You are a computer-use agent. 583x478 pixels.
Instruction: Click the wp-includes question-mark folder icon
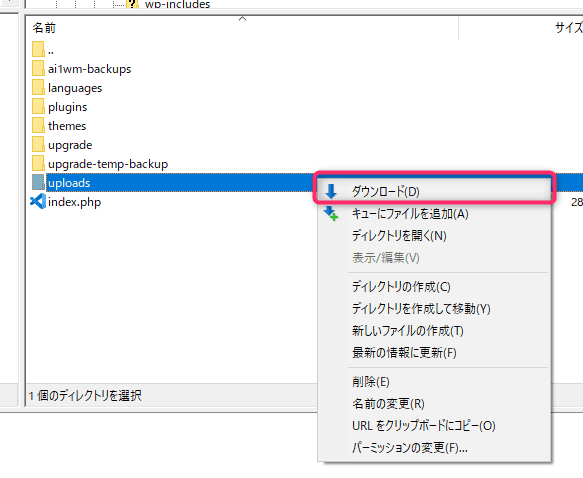[x=132, y=4]
